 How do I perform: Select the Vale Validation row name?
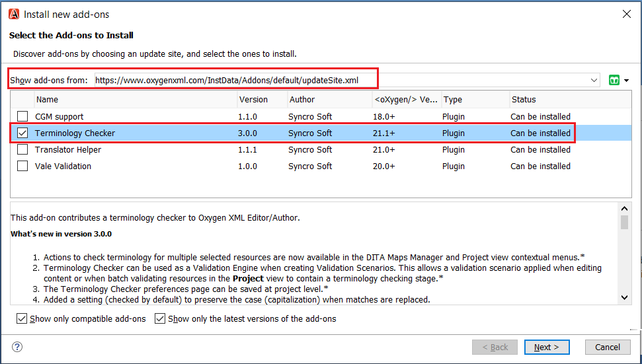click(63, 166)
